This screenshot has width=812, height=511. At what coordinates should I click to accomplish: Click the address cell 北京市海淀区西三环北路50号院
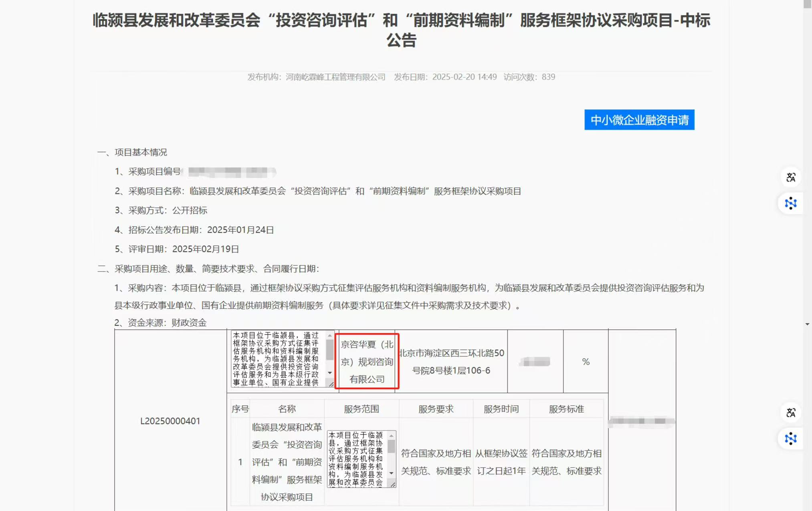coord(451,362)
